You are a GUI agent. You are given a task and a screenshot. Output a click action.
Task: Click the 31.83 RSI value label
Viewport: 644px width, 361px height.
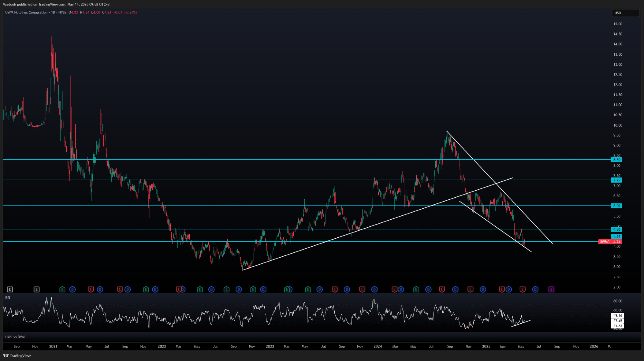click(x=617, y=326)
